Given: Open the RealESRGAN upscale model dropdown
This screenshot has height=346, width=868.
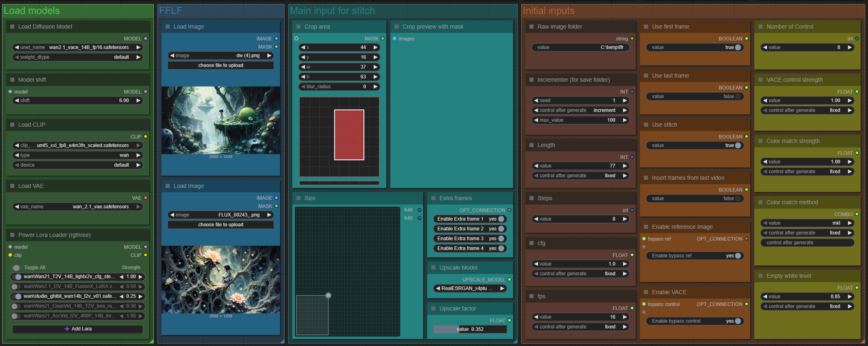Looking at the screenshot, I should click(470, 288).
